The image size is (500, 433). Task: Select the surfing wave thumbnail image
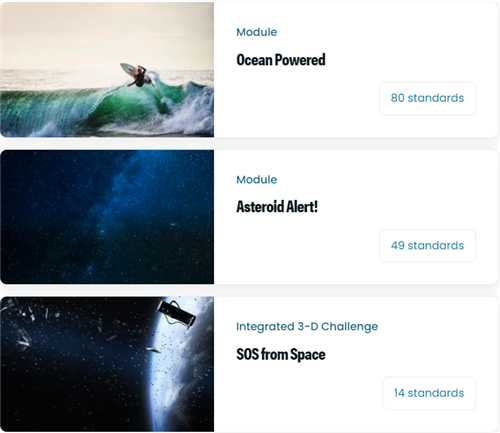coord(107,70)
